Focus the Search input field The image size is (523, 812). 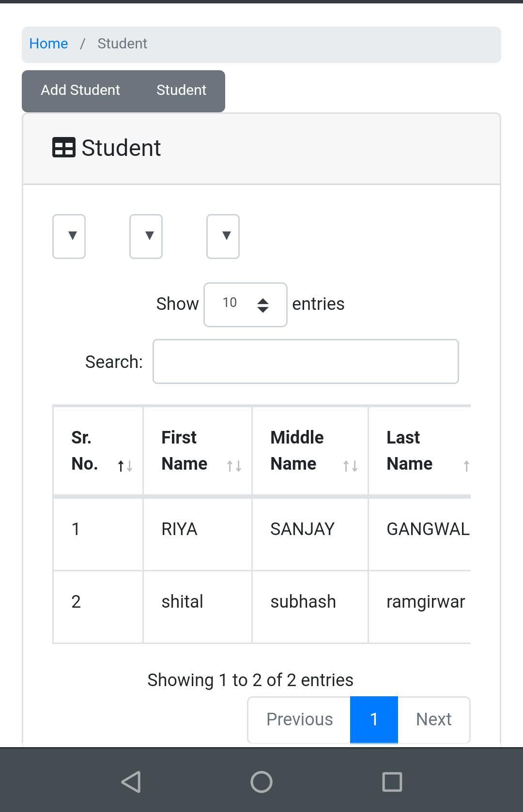306,362
